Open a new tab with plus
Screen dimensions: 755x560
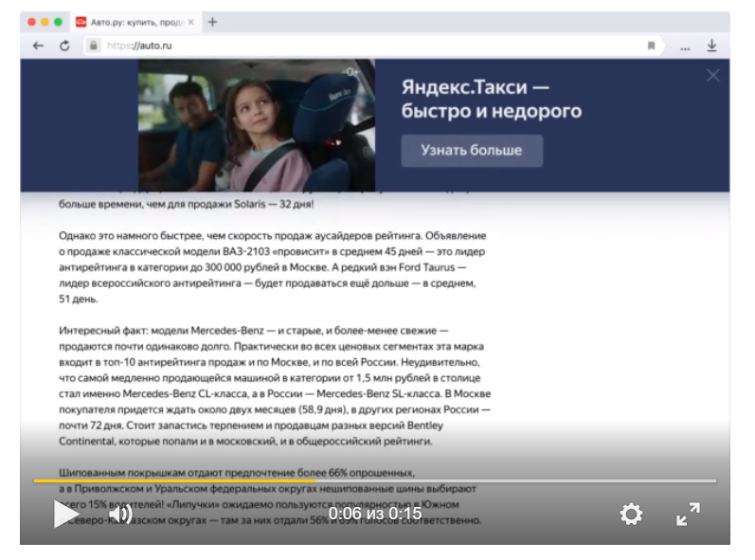212,22
